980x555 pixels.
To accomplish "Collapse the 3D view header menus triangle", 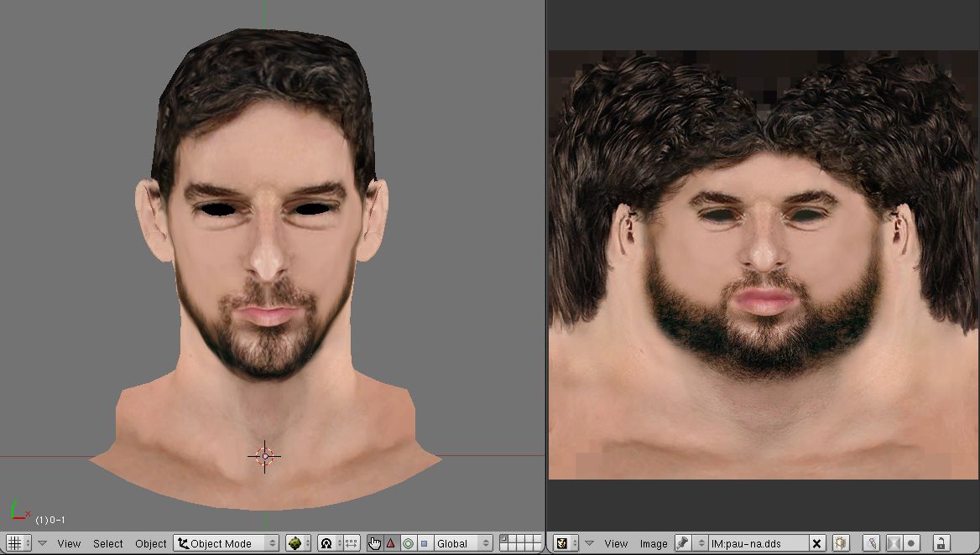I will (x=42, y=543).
